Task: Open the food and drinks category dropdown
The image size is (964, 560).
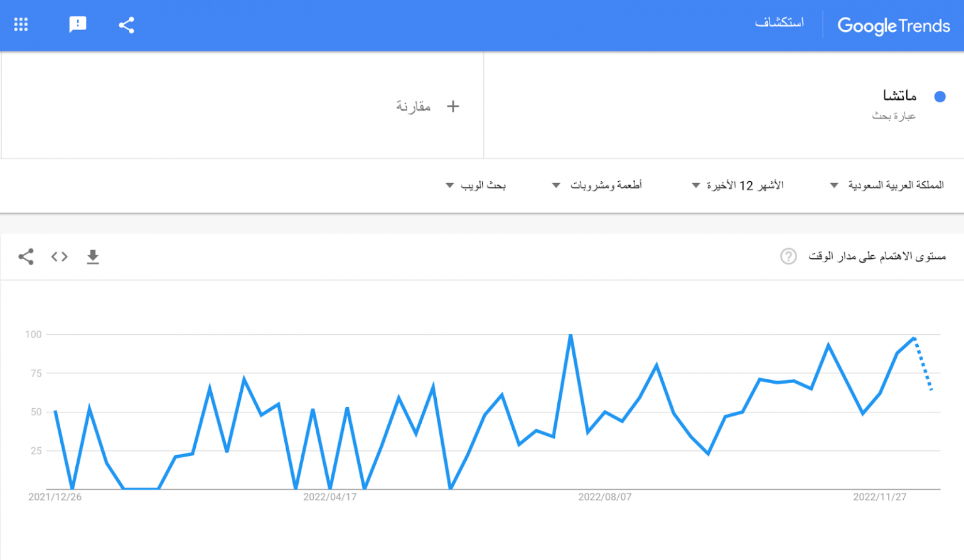Action: pyautogui.click(x=597, y=185)
